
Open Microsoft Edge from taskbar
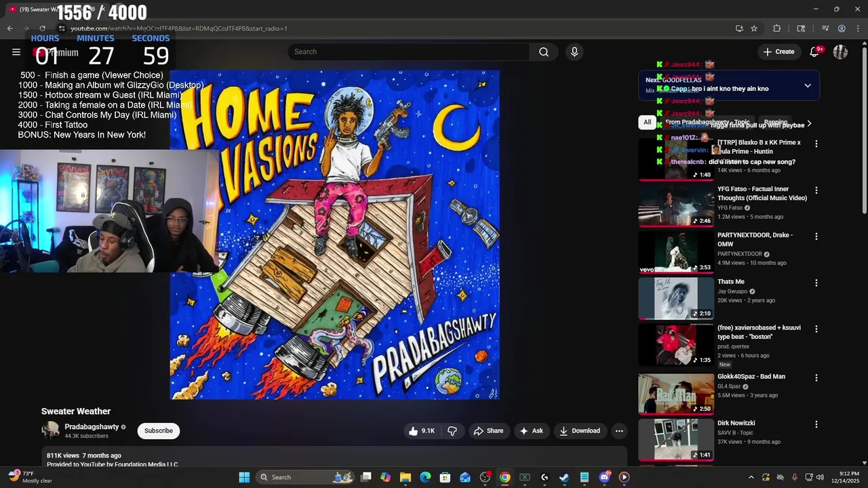click(425, 477)
